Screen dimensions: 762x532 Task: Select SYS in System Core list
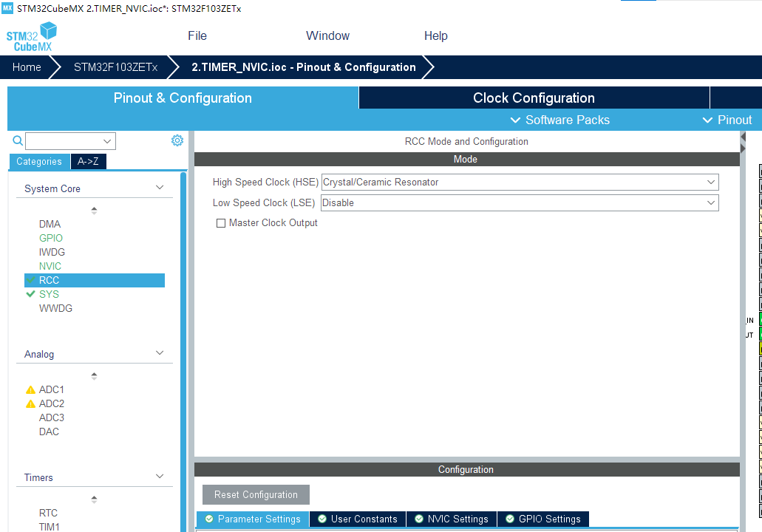(x=49, y=294)
